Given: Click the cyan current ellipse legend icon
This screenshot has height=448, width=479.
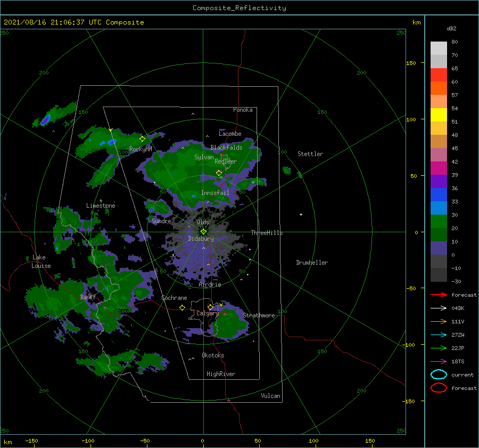Looking at the screenshot, I should pyautogui.click(x=439, y=374).
